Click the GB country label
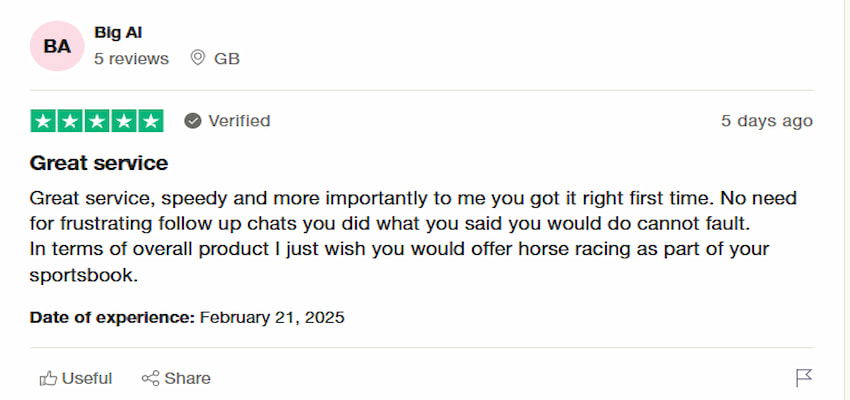 point(227,59)
